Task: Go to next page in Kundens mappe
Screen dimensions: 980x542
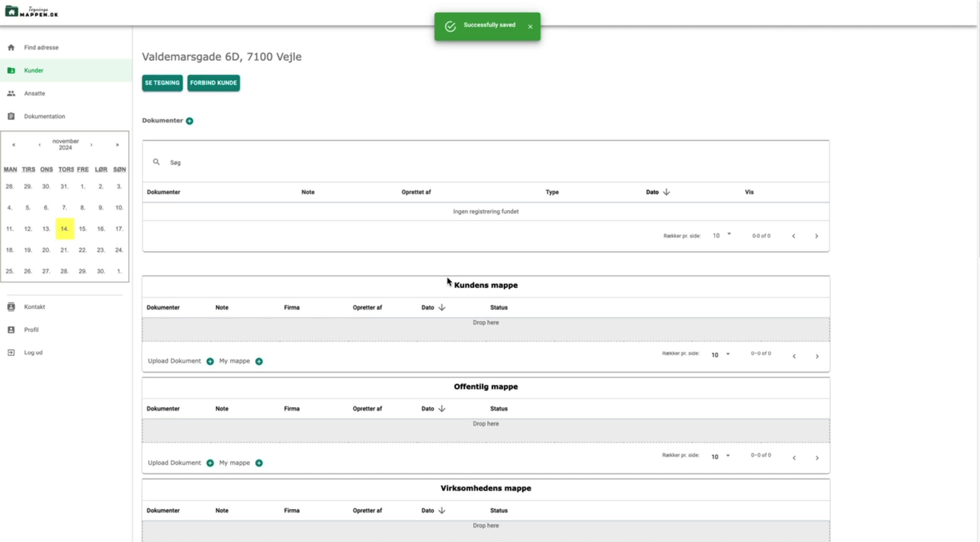Action: [x=817, y=356]
